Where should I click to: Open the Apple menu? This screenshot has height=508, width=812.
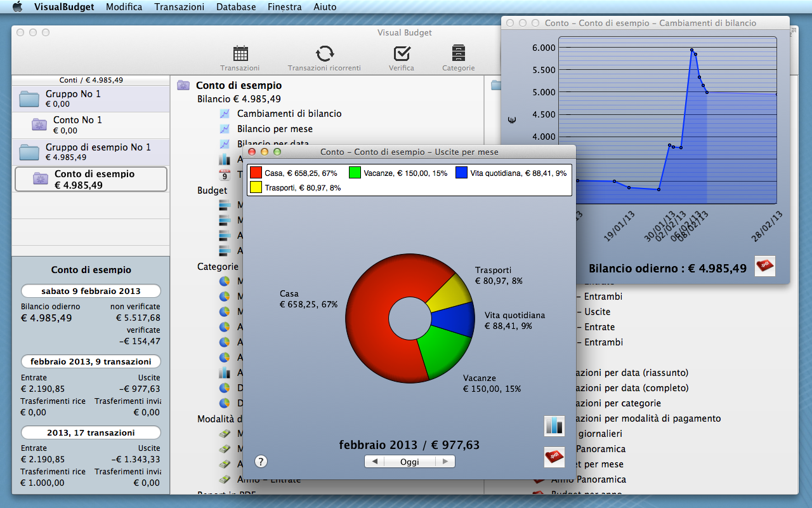pyautogui.click(x=17, y=7)
